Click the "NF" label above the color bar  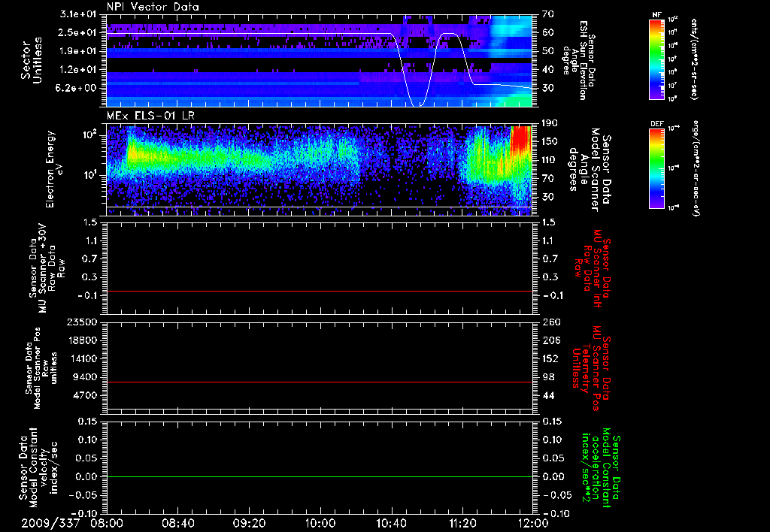coord(657,15)
